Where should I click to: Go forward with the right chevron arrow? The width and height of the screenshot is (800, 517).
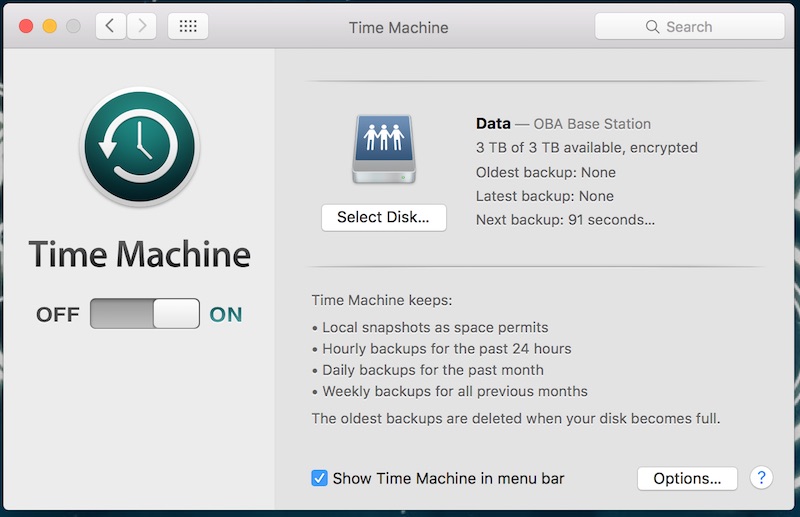pyautogui.click(x=141, y=27)
